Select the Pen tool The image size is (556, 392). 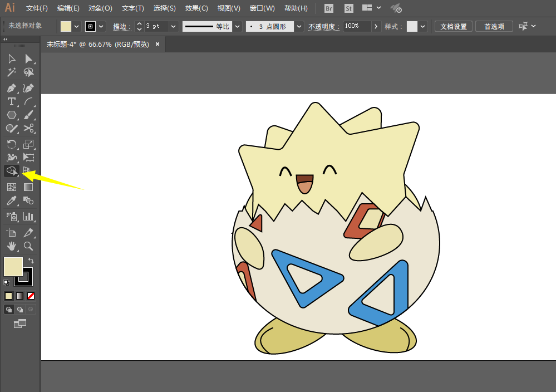tap(12, 88)
